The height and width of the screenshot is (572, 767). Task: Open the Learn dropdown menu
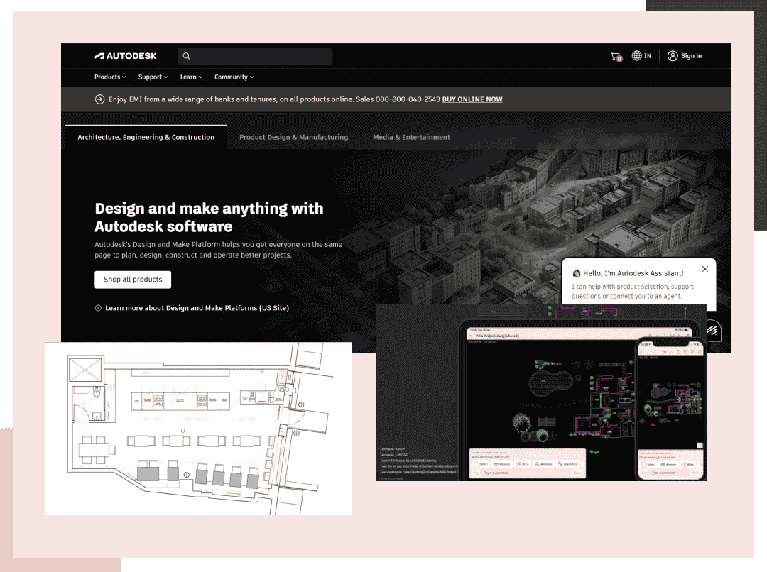[x=190, y=77]
